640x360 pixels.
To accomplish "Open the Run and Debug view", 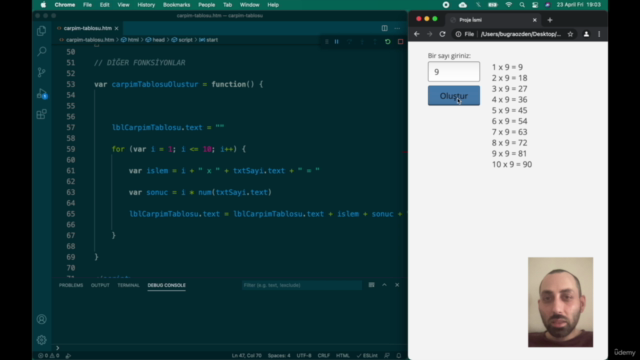I will (x=42, y=93).
